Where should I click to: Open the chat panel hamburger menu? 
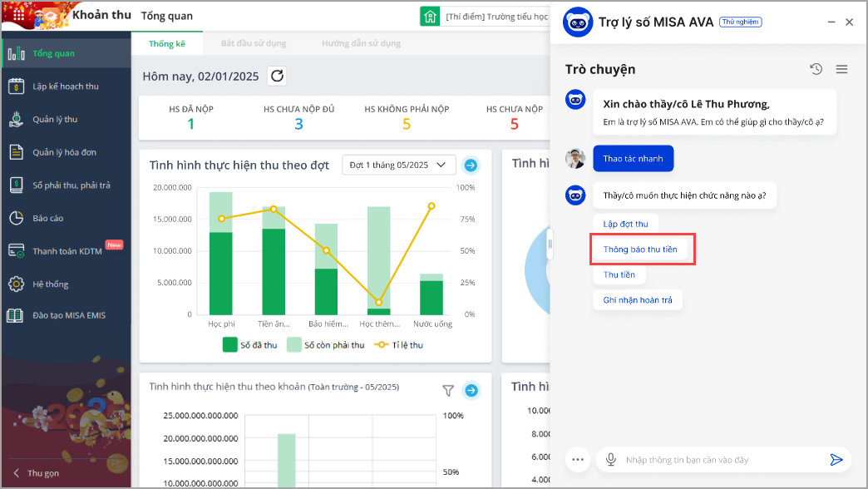pyautogui.click(x=841, y=69)
